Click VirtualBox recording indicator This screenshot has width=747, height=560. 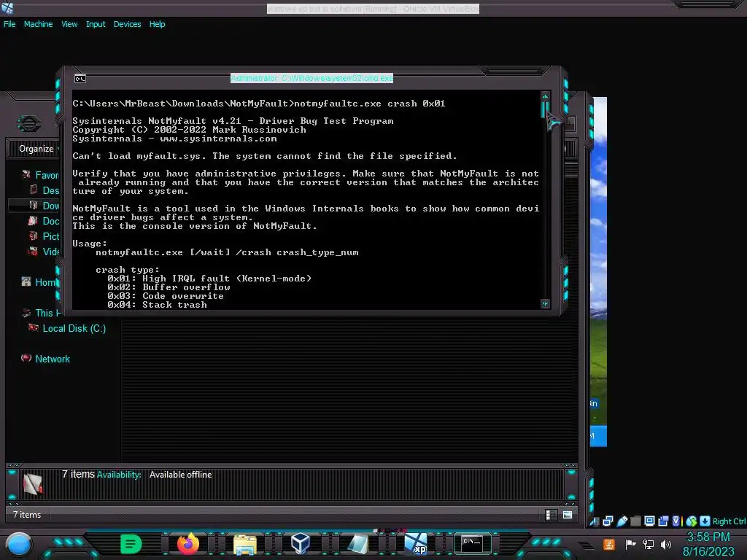click(x=662, y=521)
